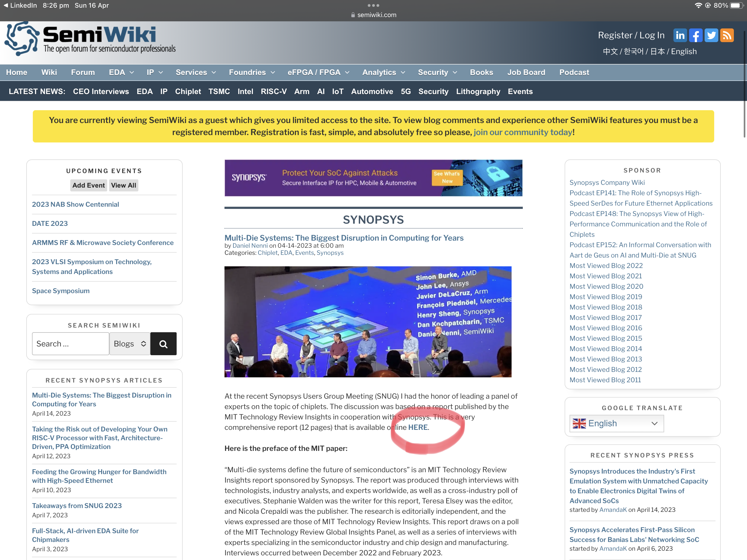The image size is (747, 560).
Task: Switch site language to 한국어
Action: (x=634, y=51)
